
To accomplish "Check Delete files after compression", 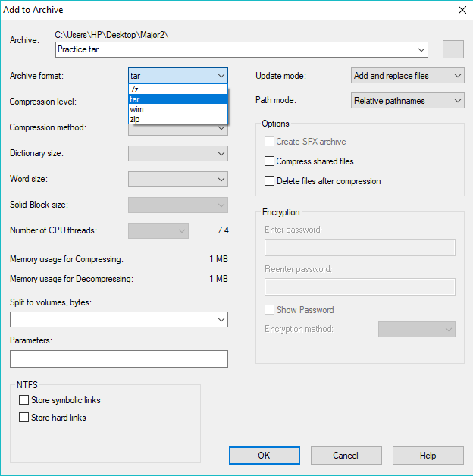I will pyautogui.click(x=269, y=181).
